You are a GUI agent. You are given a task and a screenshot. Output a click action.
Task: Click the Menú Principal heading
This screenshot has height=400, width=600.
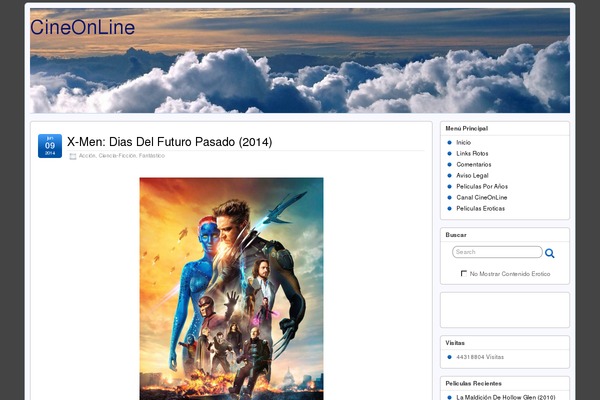pos(466,129)
